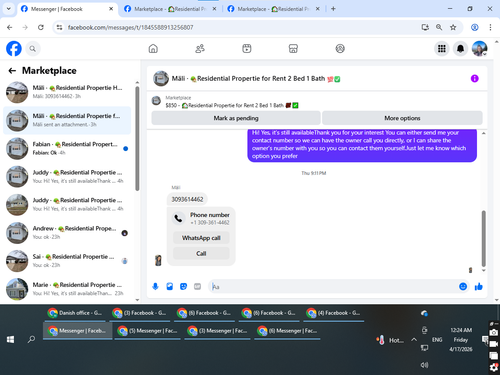The height and width of the screenshot is (375, 500).
Task: Open Sai's conversation
Action: [x=67, y=261]
